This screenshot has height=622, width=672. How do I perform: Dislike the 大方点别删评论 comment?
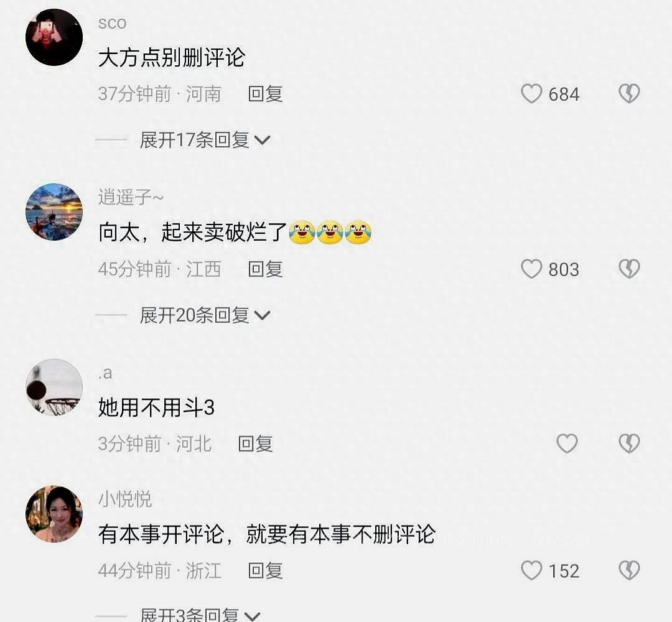point(629,94)
